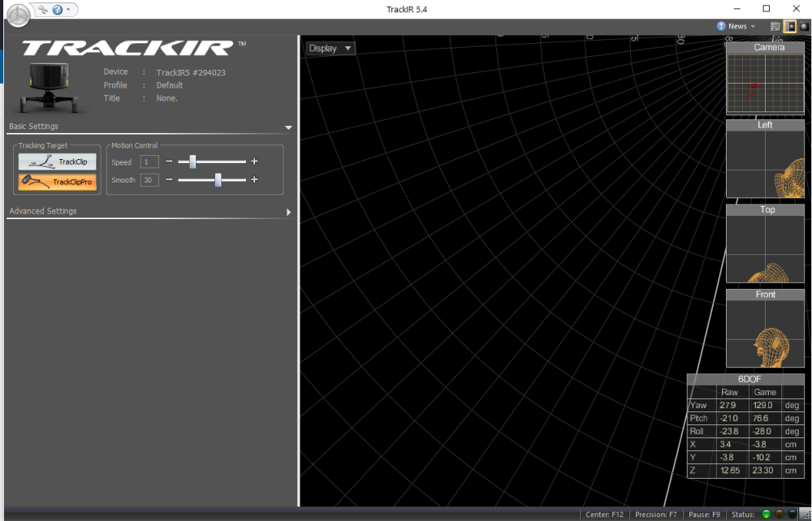The image size is (812, 521).
Task: Click the blue News info icon
Action: click(x=721, y=27)
